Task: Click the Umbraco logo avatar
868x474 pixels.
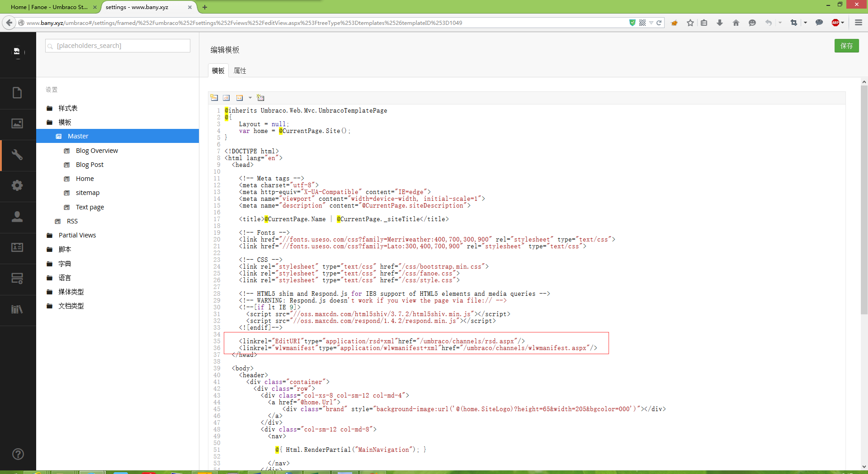Action: 17,52
